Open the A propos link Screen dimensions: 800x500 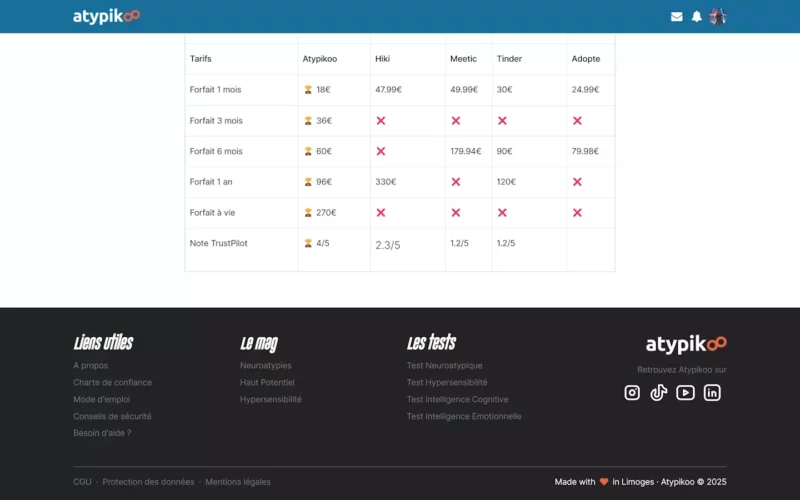tap(90, 366)
